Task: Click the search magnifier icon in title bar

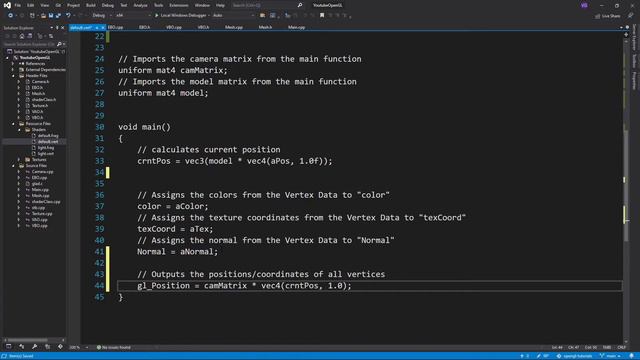Action: pyautogui.click(x=300, y=5)
